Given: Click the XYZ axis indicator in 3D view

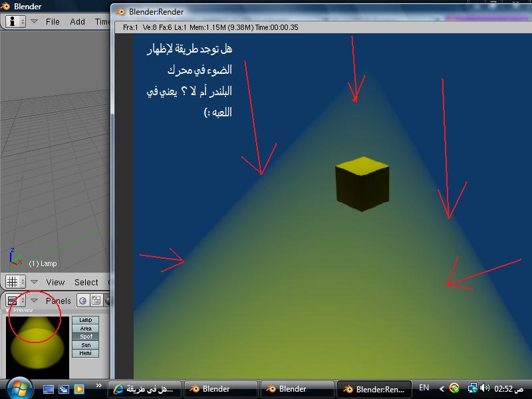Looking at the screenshot, I should coord(15,257).
